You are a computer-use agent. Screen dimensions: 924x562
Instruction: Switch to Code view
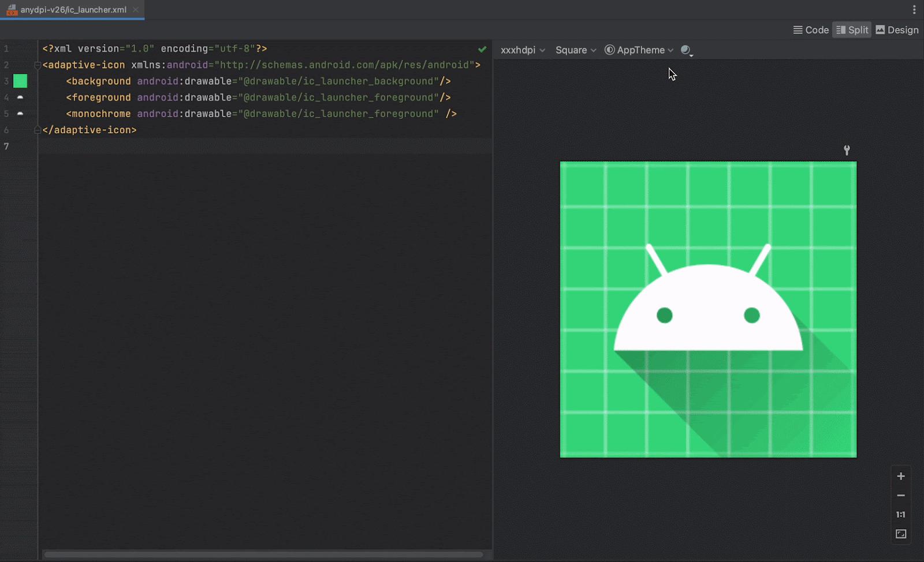(x=811, y=29)
